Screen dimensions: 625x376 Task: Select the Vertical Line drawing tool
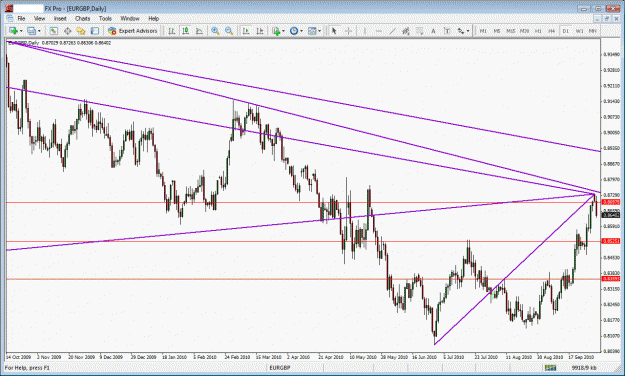(x=365, y=31)
